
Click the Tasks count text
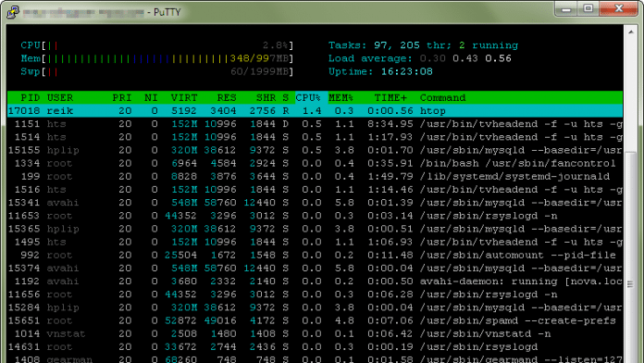tap(423, 45)
